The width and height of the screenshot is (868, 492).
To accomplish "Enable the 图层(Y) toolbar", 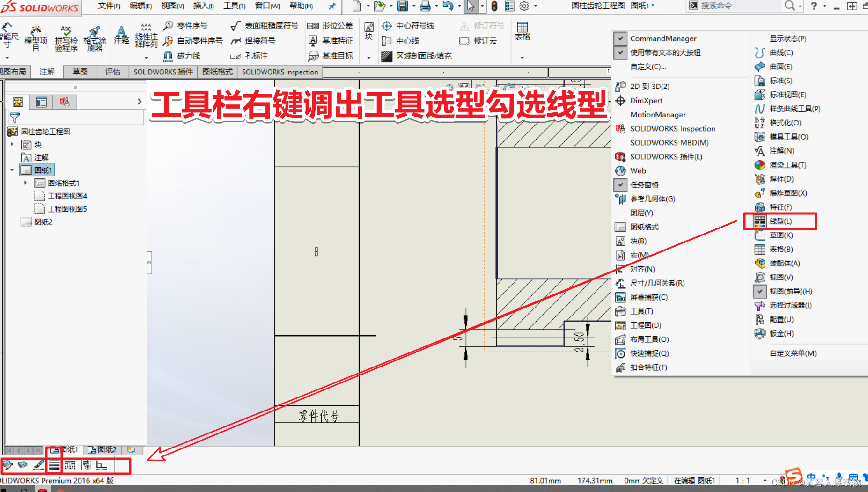I will click(x=641, y=213).
